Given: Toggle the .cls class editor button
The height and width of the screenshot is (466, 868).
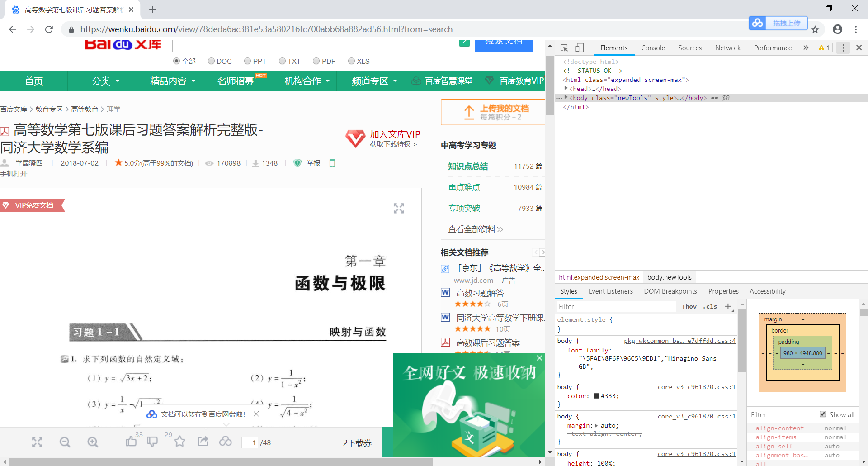Looking at the screenshot, I should tap(710, 306).
